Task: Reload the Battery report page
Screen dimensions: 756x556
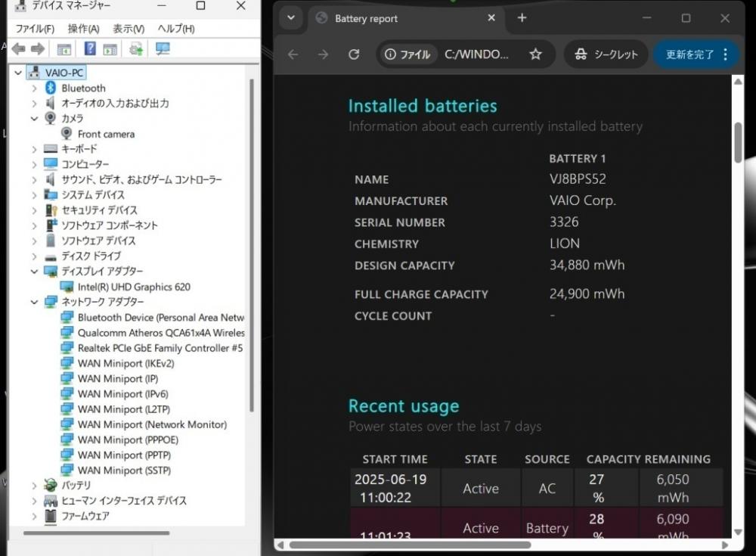Action: coord(354,54)
